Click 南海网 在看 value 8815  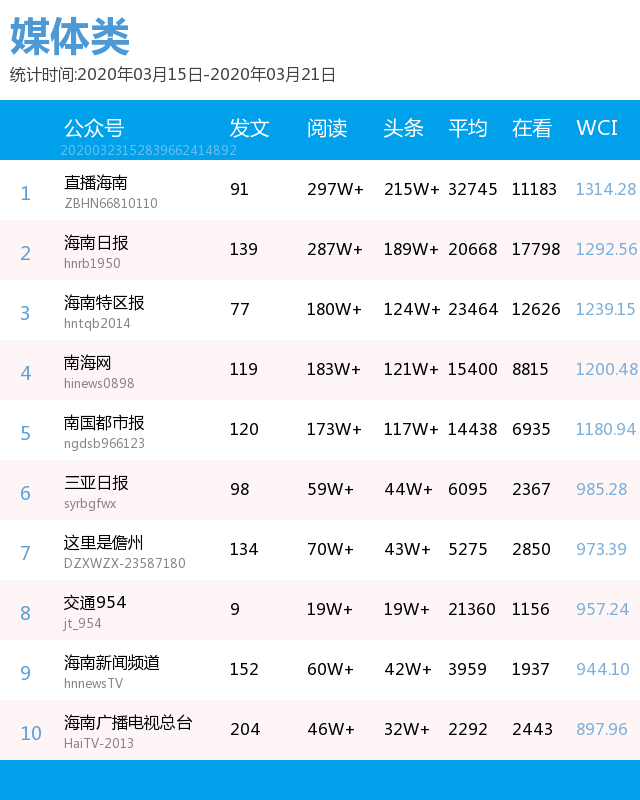point(530,369)
